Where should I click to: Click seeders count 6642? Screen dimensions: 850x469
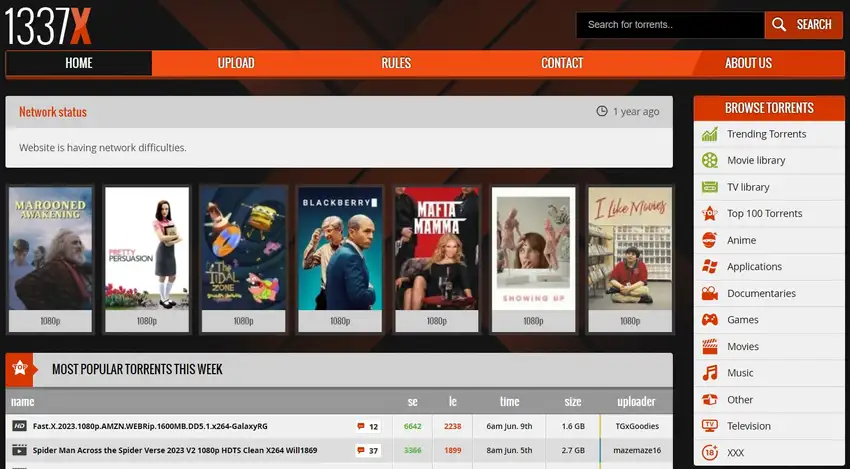pyautogui.click(x=413, y=426)
